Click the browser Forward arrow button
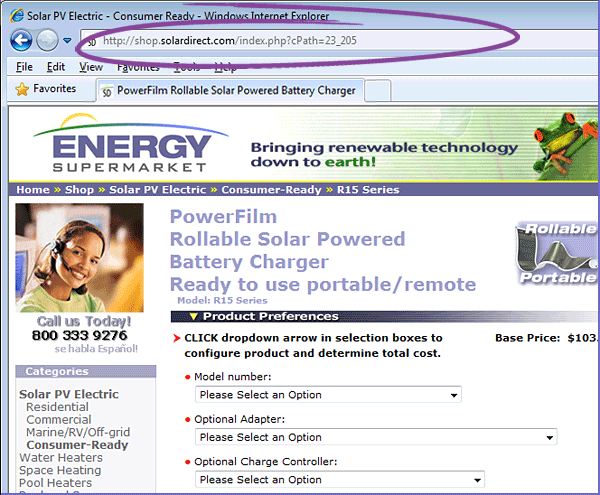The height and width of the screenshot is (495, 600). (47, 40)
